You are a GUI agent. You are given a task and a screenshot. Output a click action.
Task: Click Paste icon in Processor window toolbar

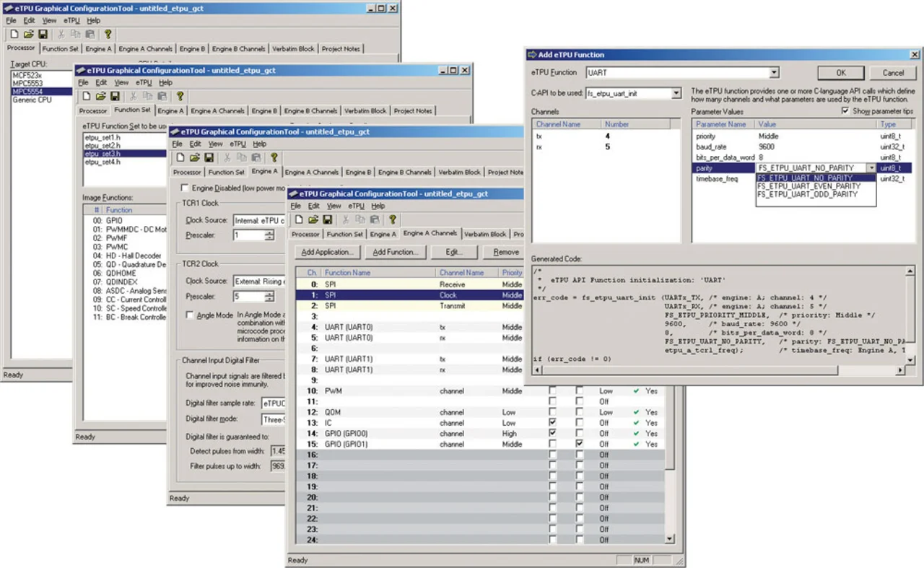click(90, 34)
